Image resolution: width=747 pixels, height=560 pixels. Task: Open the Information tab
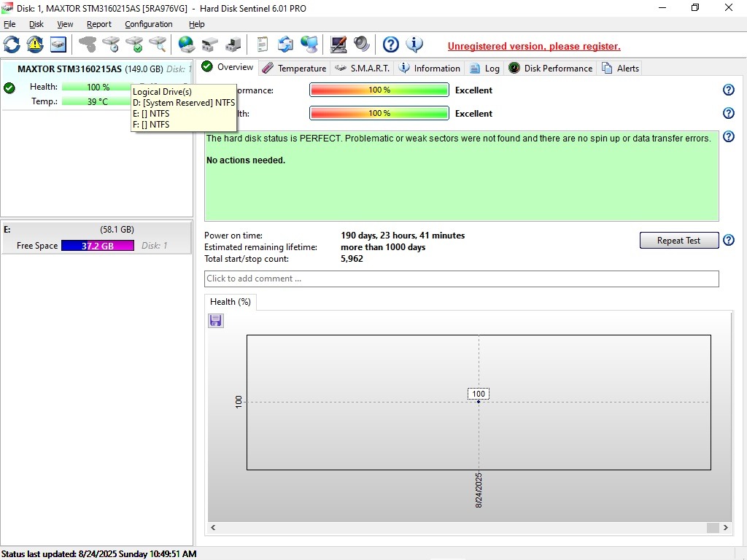429,68
